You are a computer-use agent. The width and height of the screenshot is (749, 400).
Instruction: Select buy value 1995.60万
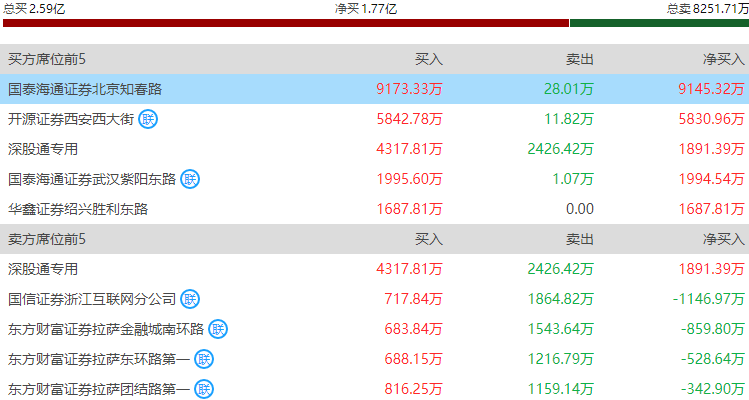[x=409, y=179]
